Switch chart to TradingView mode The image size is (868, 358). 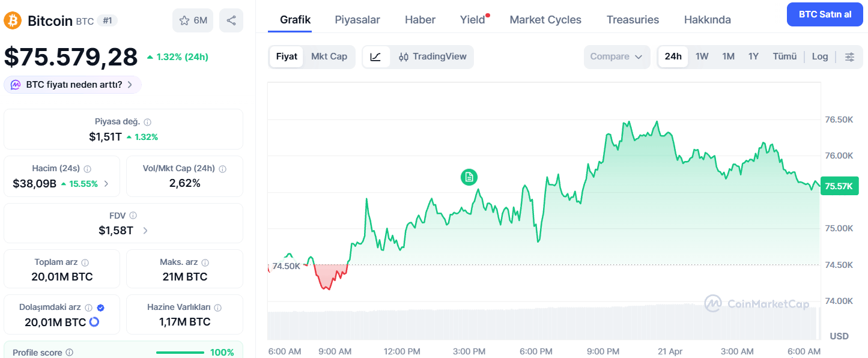tap(432, 56)
